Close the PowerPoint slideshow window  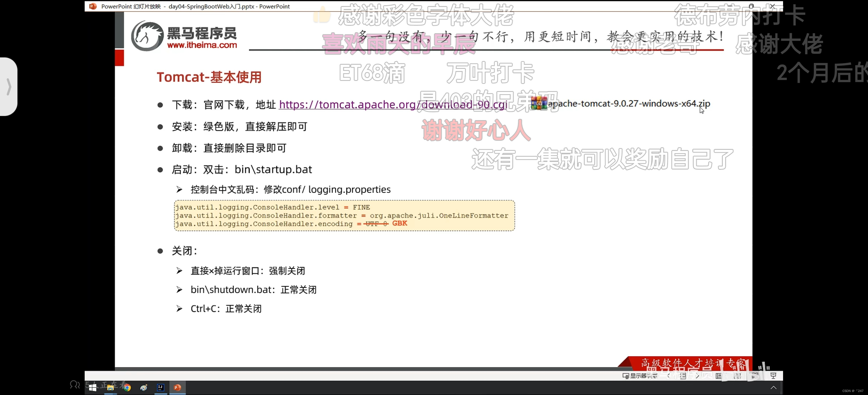[x=772, y=6]
